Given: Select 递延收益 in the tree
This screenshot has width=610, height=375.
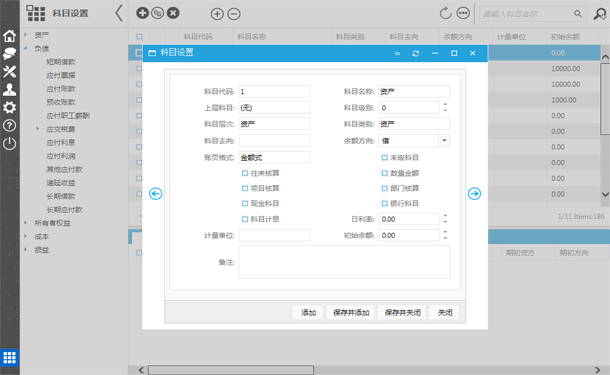Looking at the screenshot, I should (x=61, y=183).
